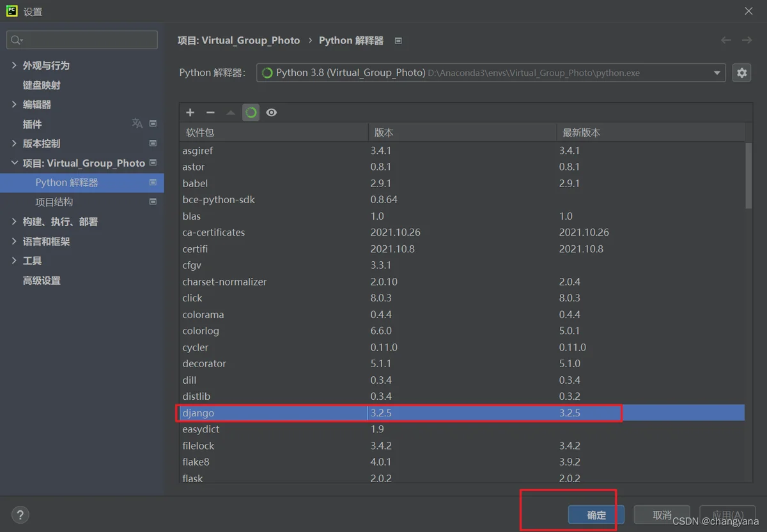
Task: Click the forward navigation arrow
Action: tap(747, 40)
